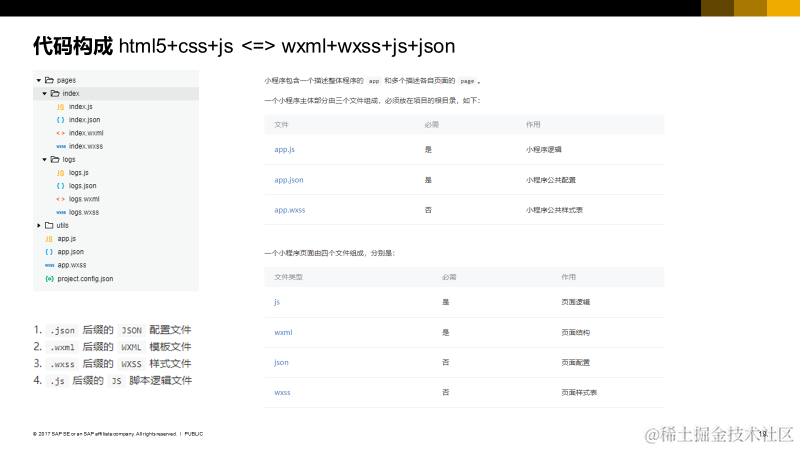The width and height of the screenshot is (800, 450).
Task: Collapse the pages folder arrow
Action: pos(39,80)
